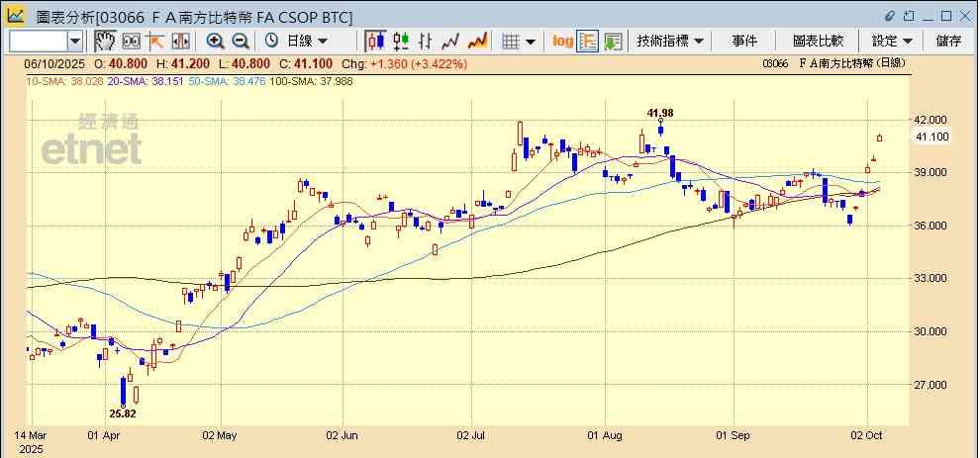The width and height of the screenshot is (980, 458).
Task: Open the 設定 settings menu
Action: (x=892, y=41)
